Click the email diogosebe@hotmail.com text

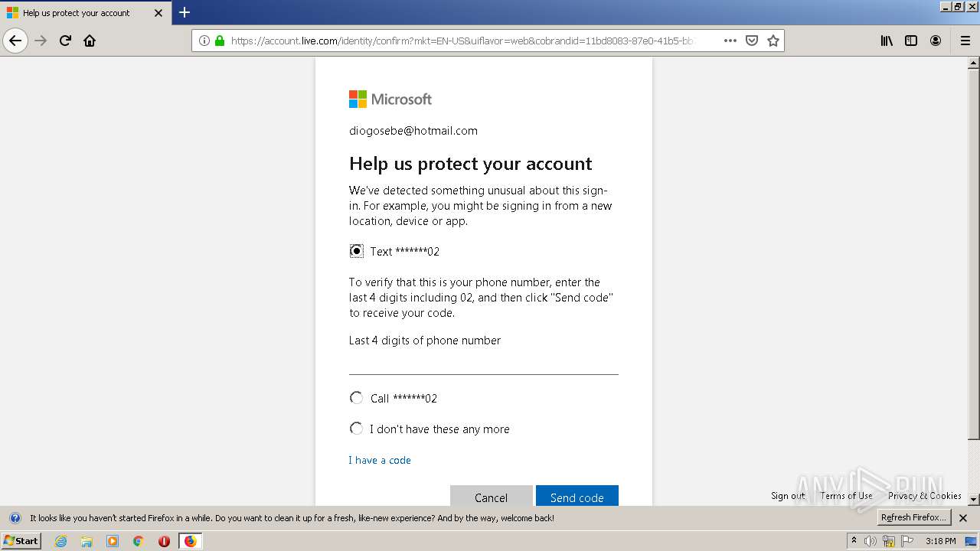coord(413,131)
